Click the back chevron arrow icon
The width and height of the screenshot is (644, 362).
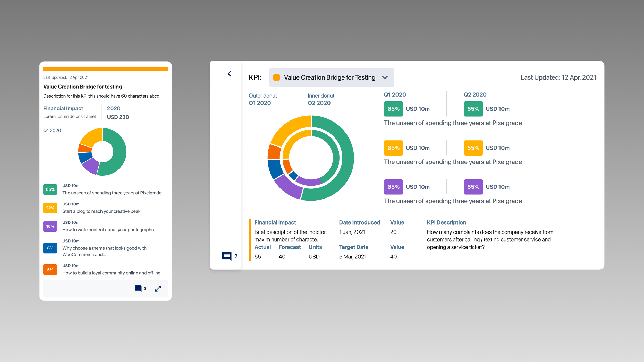229,74
